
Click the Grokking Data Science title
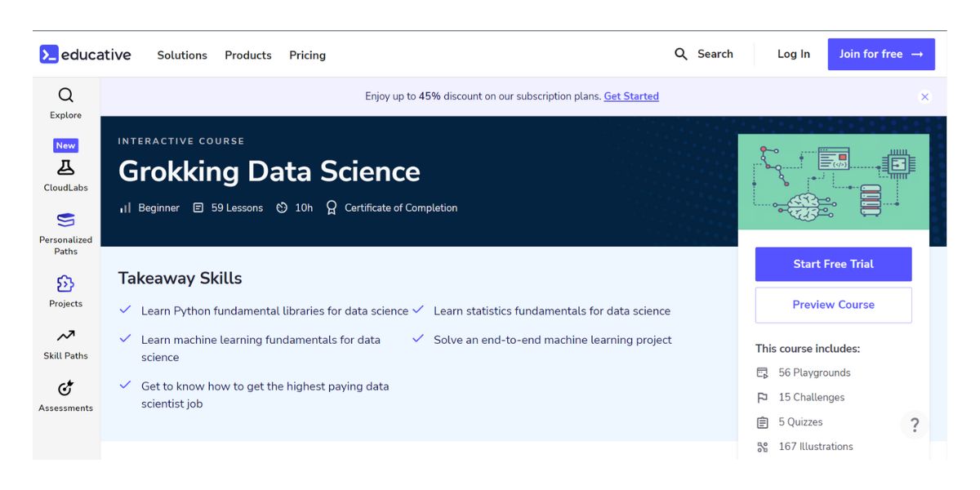tap(269, 171)
